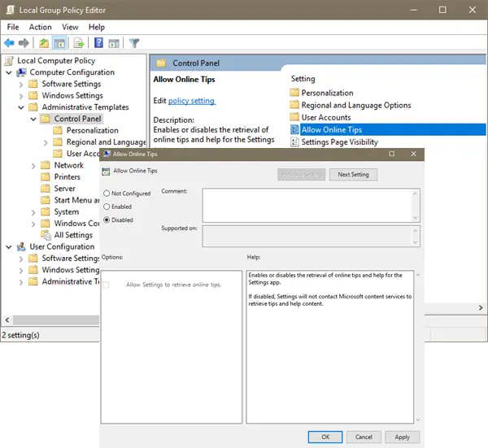The height and width of the screenshot is (448, 488).
Task: Click the policy setting link
Action: click(x=191, y=101)
